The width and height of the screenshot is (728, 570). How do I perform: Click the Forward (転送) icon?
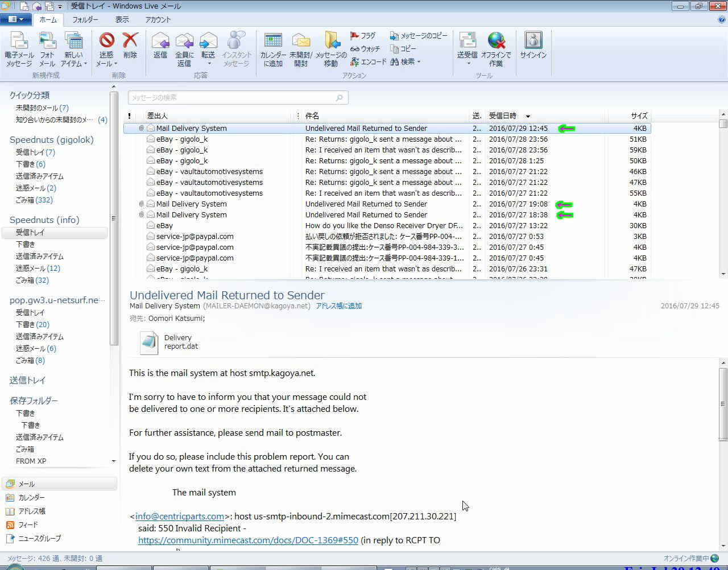pyautogui.click(x=208, y=41)
